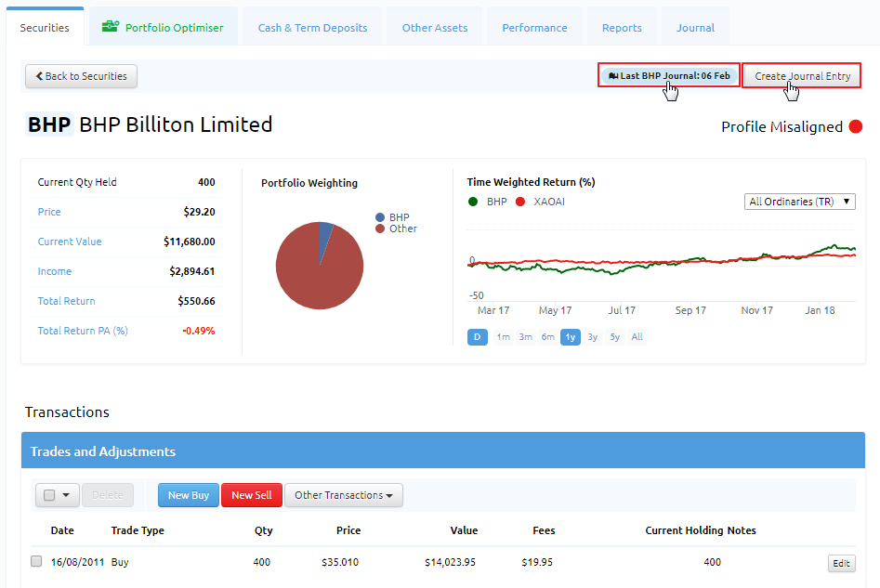Click the flag icon on Last BHP Journal
The width and height of the screenshot is (880, 588).
coord(613,76)
